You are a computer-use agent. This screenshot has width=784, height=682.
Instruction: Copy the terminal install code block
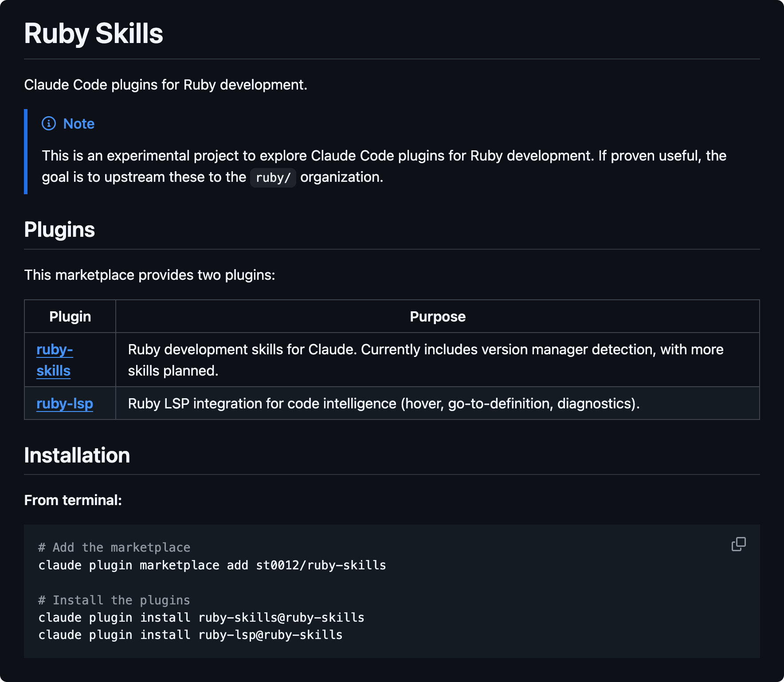pos(738,544)
